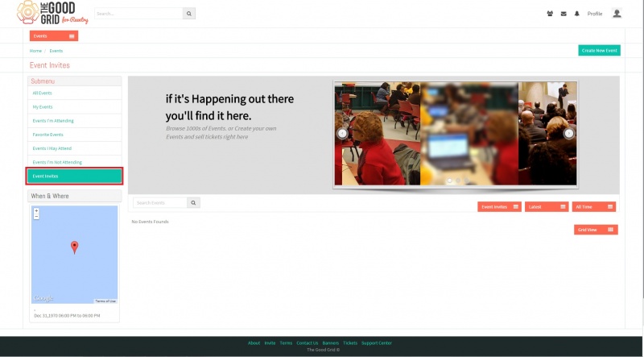Open the Support Center footer link

click(x=377, y=343)
